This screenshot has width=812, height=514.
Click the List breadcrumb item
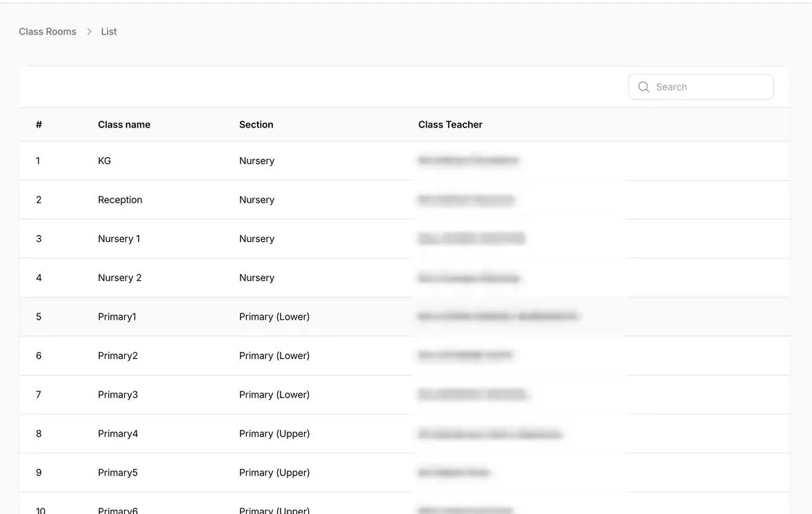[x=109, y=32]
